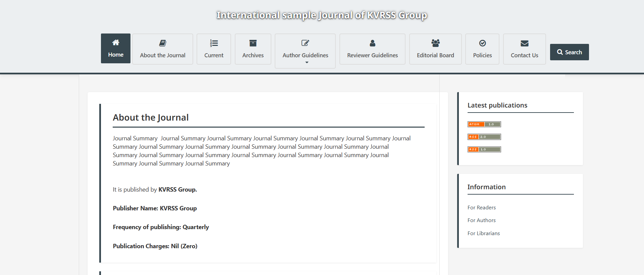Open the Search button
Image resolution: width=644 pixels, height=275 pixels.
(x=569, y=52)
